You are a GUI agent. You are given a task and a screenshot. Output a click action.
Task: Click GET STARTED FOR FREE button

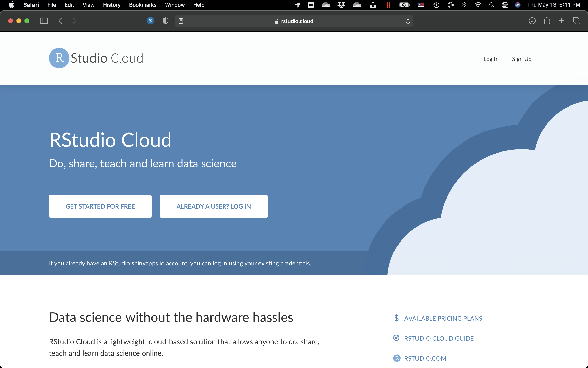pos(100,206)
